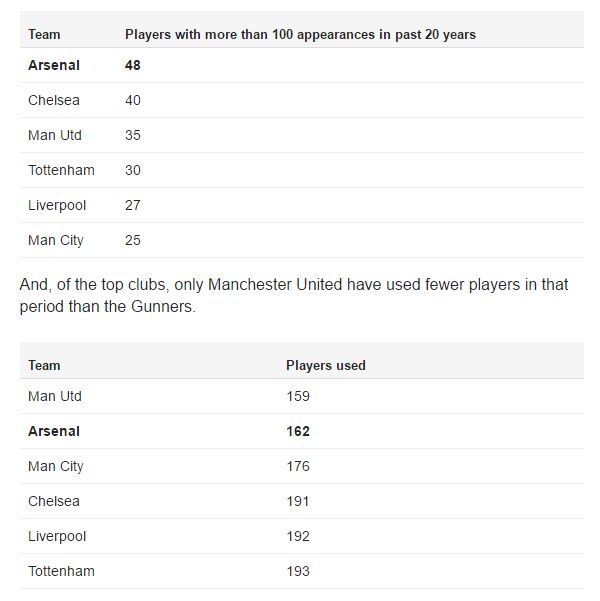
Task: Click Chelsea's 191 players used
Action: (x=298, y=501)
